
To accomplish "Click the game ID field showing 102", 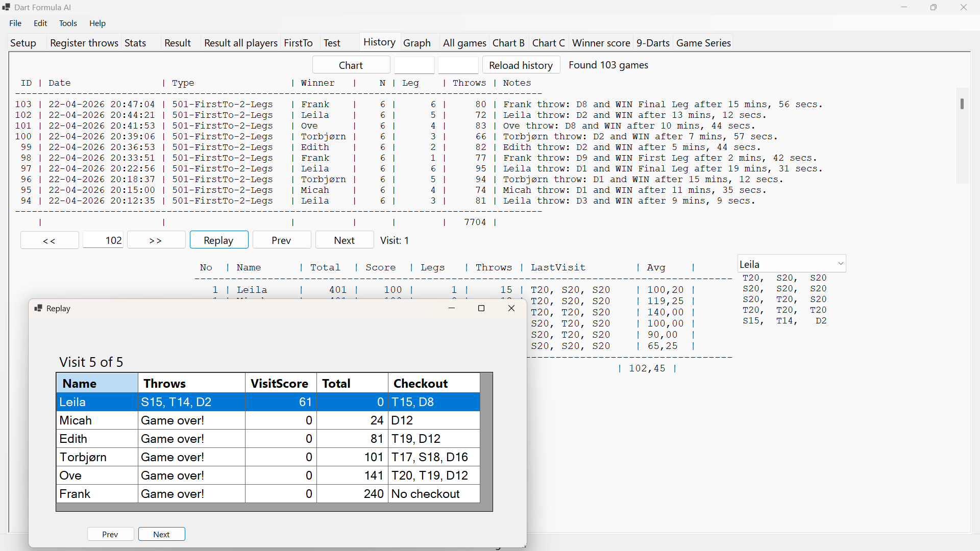I will (x=103, y=240).
